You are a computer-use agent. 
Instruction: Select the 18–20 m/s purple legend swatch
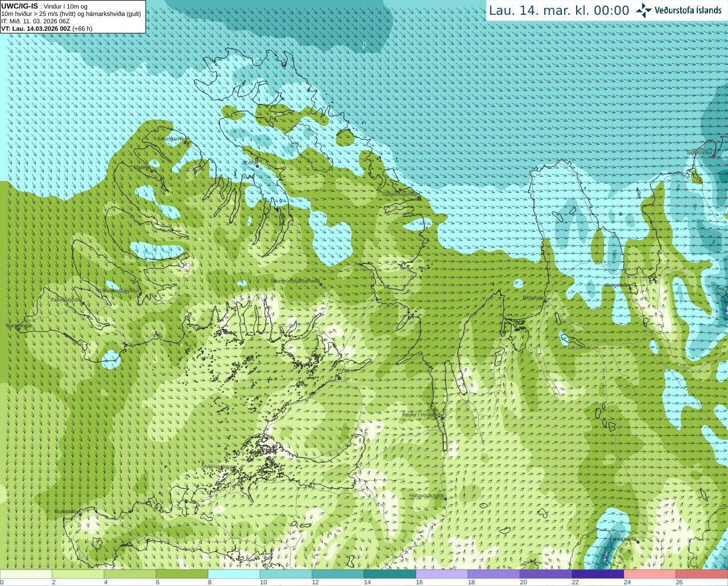point(494,574)
